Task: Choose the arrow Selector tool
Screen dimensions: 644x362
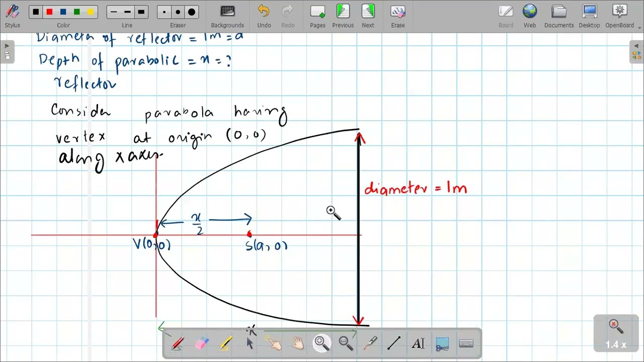Action: (x=250, y=343)
